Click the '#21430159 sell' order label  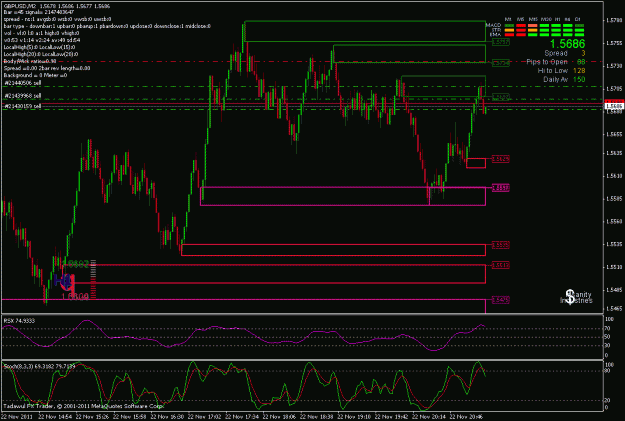coord(23,106)
